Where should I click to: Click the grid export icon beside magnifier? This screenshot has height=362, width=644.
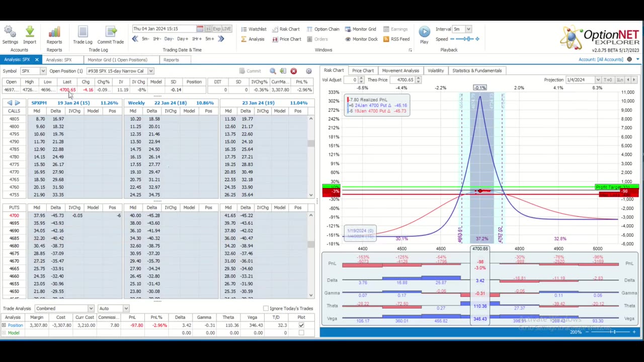(283, 71)
